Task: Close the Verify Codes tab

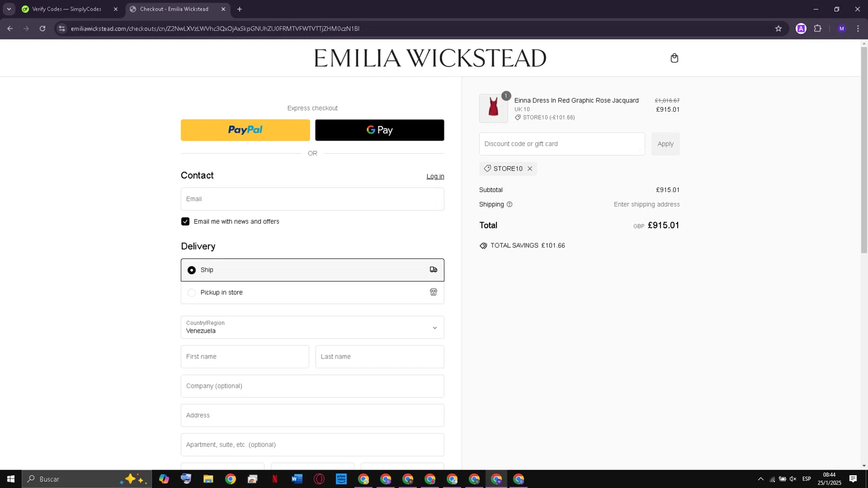Action: (115, 9)
